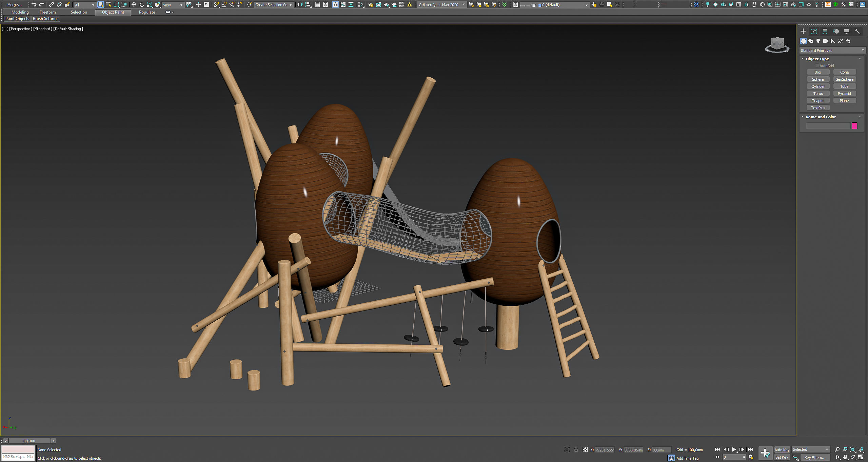Click the Teapot primitive button
This screenshot has height=462, width=868.
coord(818,101)
